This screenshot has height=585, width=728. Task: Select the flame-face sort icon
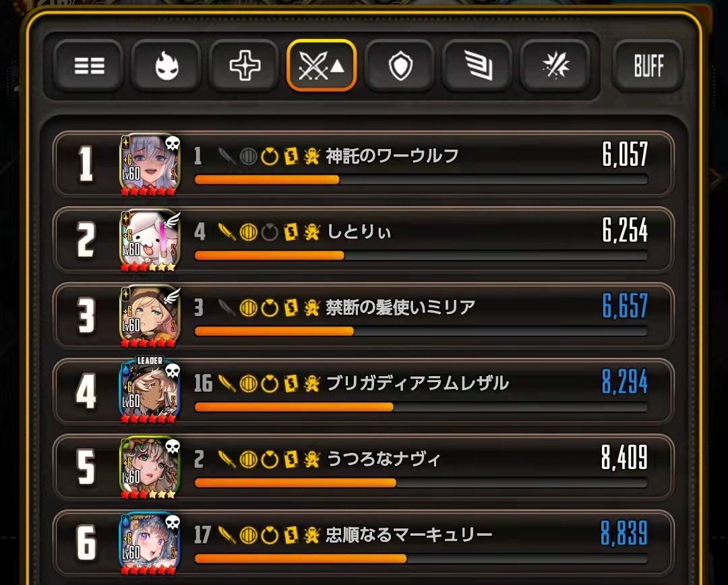166,66
